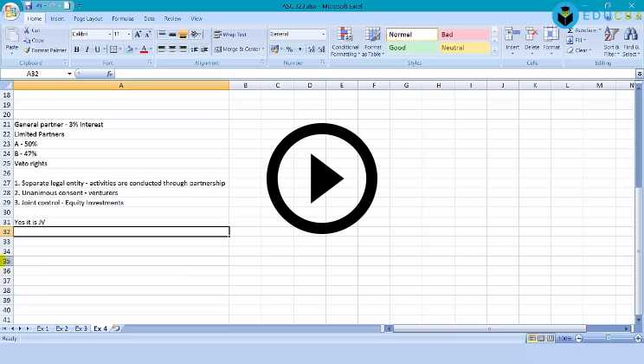Click the Insert cells icon
This screenshot has width=644, height=364.
coord(512,38)
